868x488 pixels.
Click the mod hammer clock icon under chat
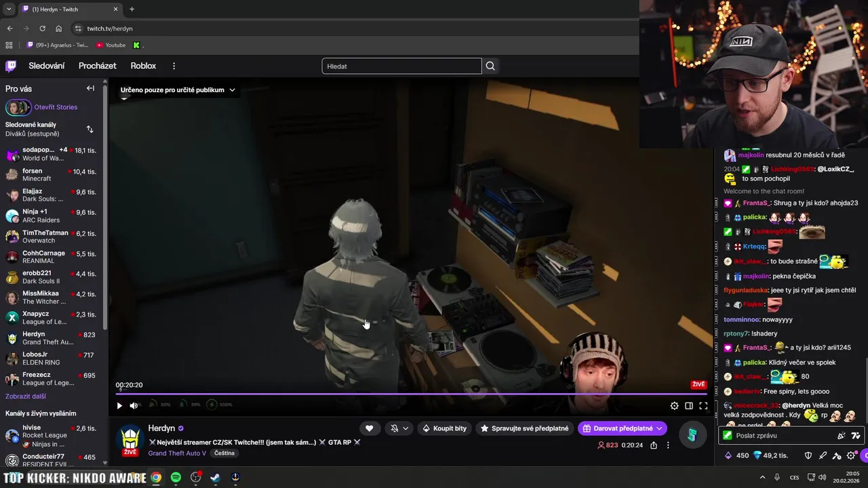(837, 455)
